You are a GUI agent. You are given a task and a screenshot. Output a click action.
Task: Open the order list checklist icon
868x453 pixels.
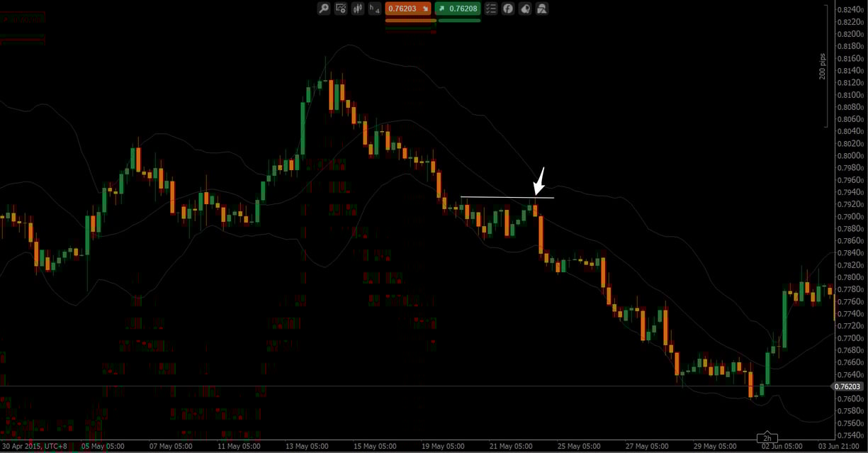point(491,8)
